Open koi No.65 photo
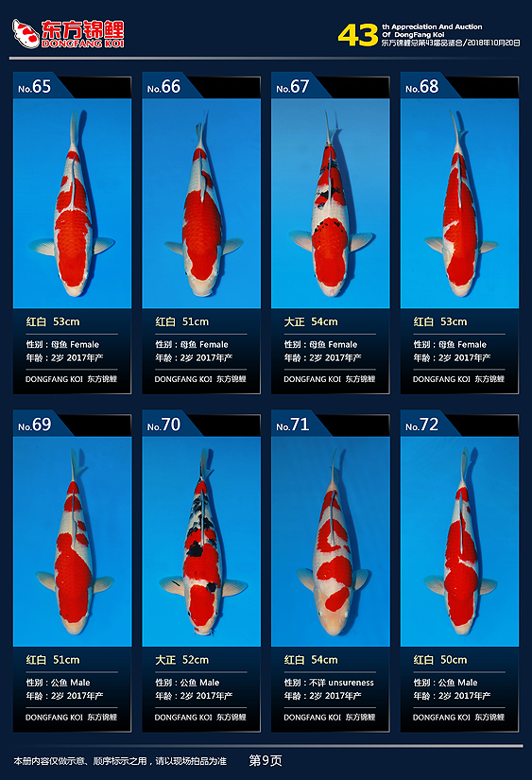The width and height of the screenshot is (532, 780). point(72,203)
